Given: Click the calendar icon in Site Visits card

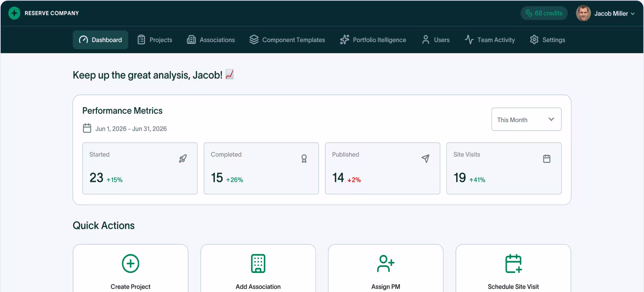Looking at the screenshot, I should 547,159.
